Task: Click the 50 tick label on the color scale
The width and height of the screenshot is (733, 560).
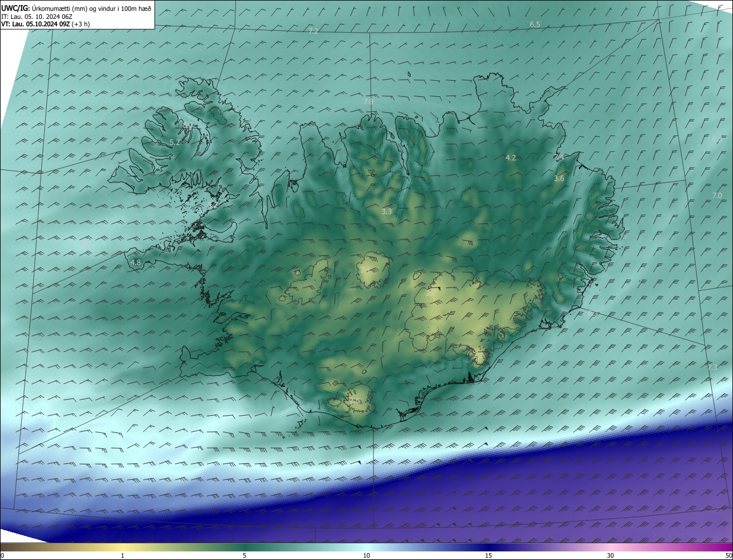Action: [x=728, y=555]
